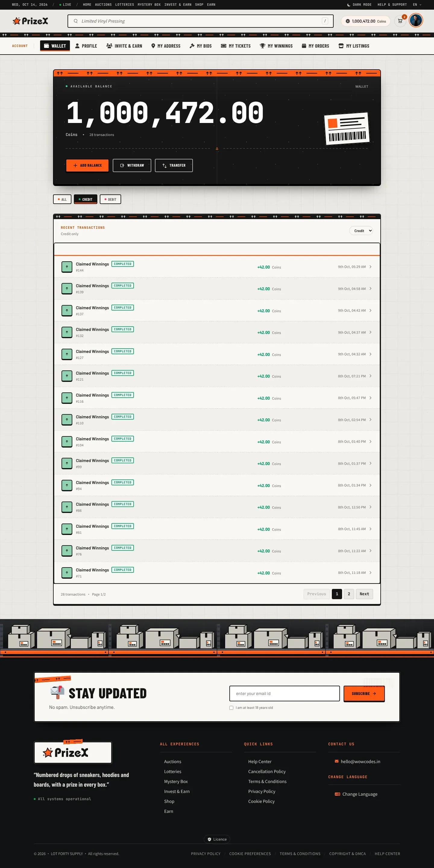The image size is (434, 868).
Task: Go to the Profile tab
Action: point(86,46)
